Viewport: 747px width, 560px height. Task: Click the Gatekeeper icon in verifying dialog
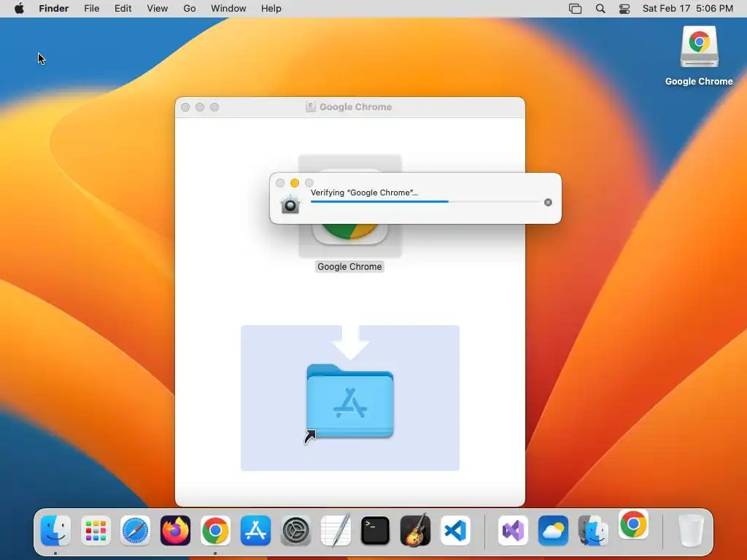[290, 205]
